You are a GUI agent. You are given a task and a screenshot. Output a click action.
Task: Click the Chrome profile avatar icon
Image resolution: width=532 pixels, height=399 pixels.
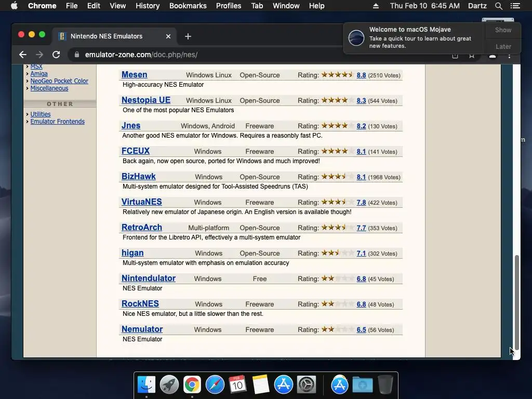493,56
